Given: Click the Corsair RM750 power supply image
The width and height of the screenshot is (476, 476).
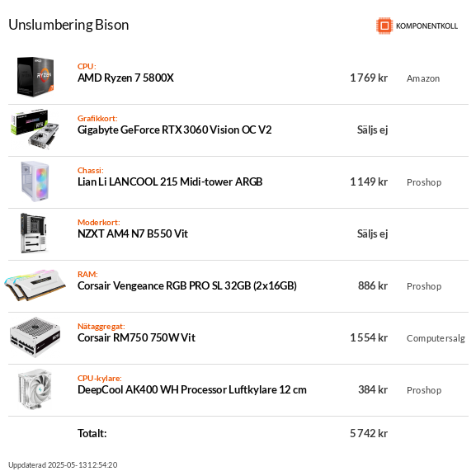Looking at the screenshot, I should tap(35, 337).
